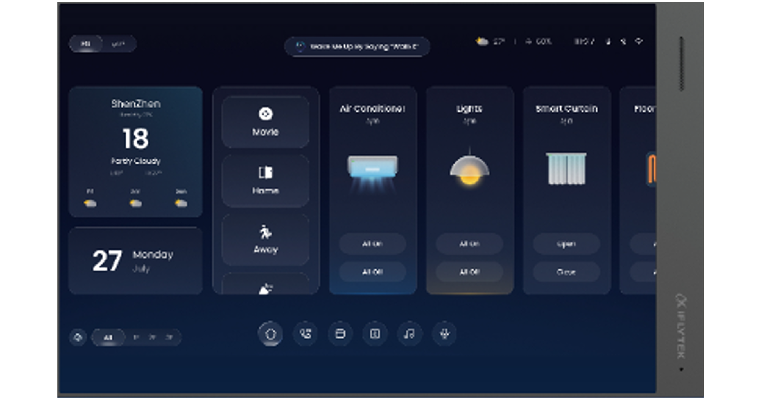Activate the Home scene
760x400 pixels.
[x=265, y=180]
